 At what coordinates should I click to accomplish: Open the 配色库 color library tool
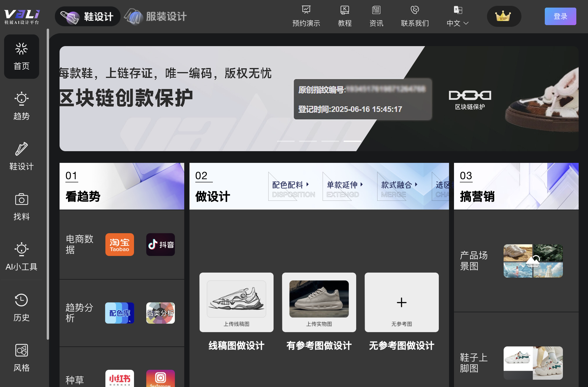coord(119,313)
